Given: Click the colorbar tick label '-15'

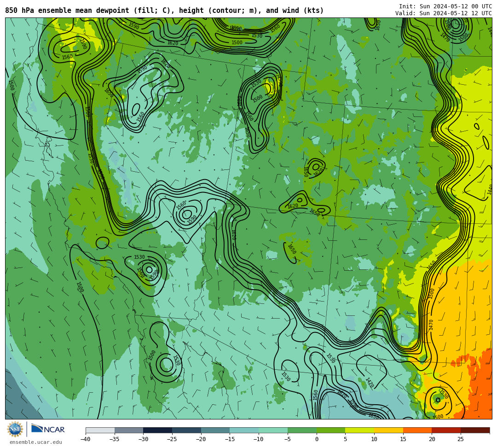Looking at the screenshot, I should click(230, 439).
